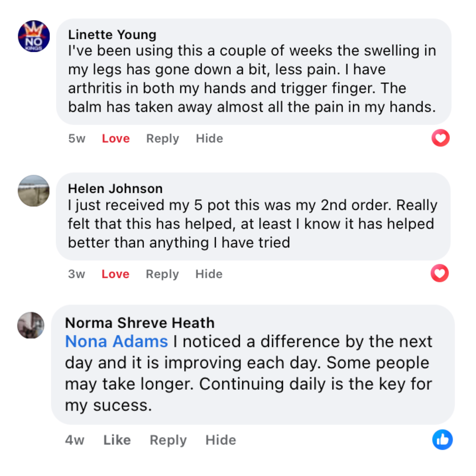Hide Norma Shreve Heath's comment
The image size is (476, 476).
click(x=221, y=440)
